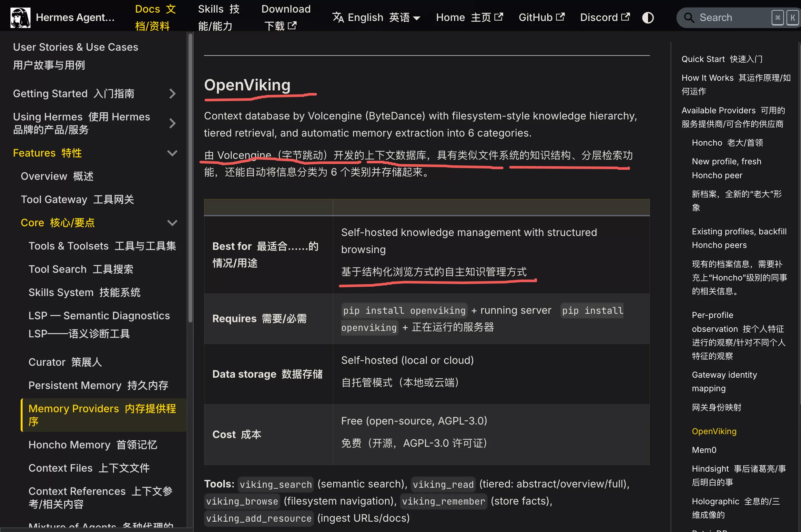Screen dimensions: 801x532
Task: Jump to Hindsight in table of contents
Action: pyautogui.click(x=739, y=475)
